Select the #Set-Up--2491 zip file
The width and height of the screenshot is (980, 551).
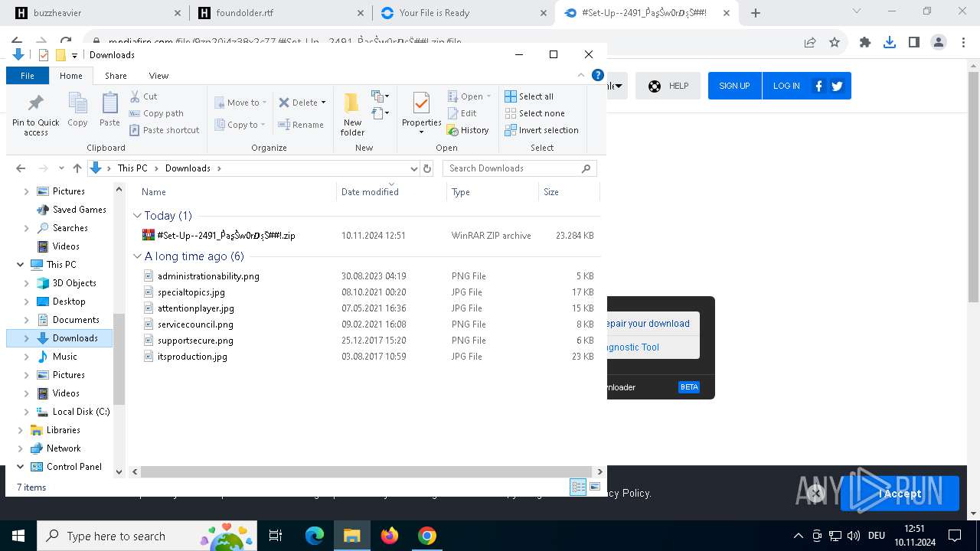tap(226, 236)
